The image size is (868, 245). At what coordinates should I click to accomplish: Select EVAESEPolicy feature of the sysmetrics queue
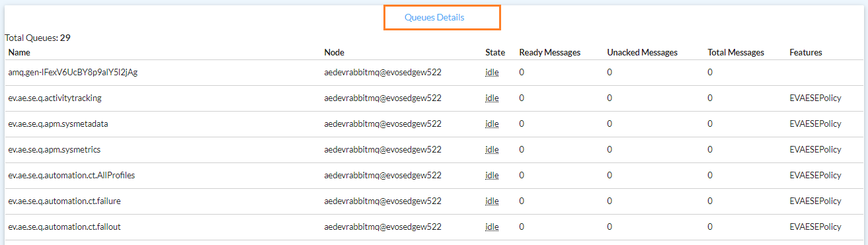(815, 150)
